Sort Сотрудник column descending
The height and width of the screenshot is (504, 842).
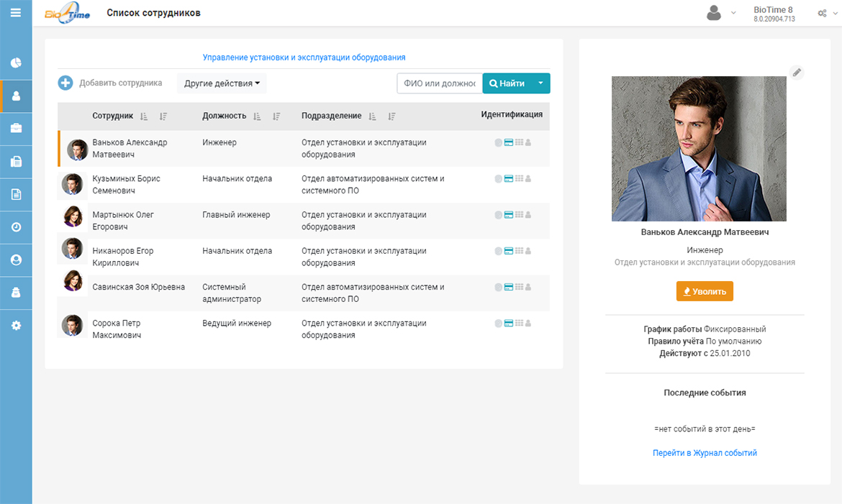163,116
